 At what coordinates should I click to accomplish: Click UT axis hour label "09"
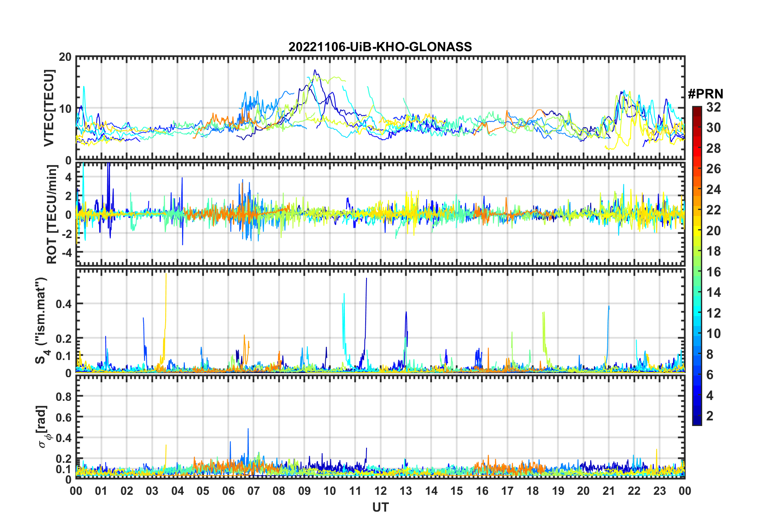pyautogui.click(x=304, y=491)
